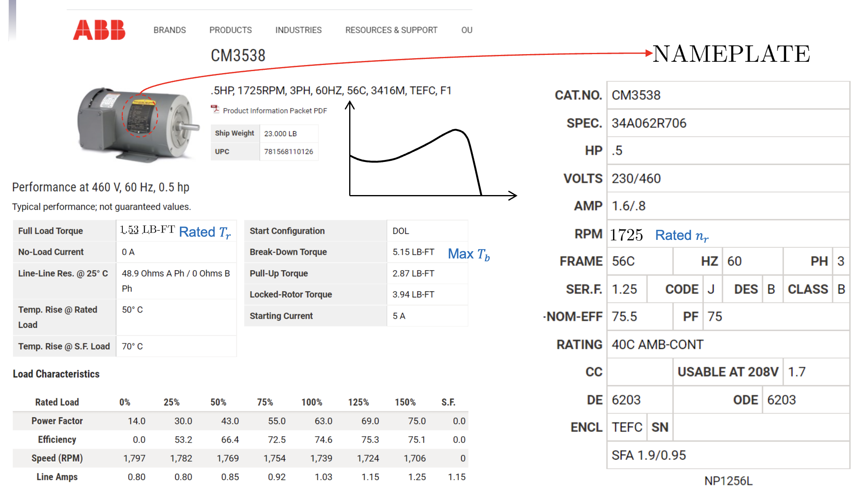Click the CAT.NO. field CM3538

click(636, 95)
